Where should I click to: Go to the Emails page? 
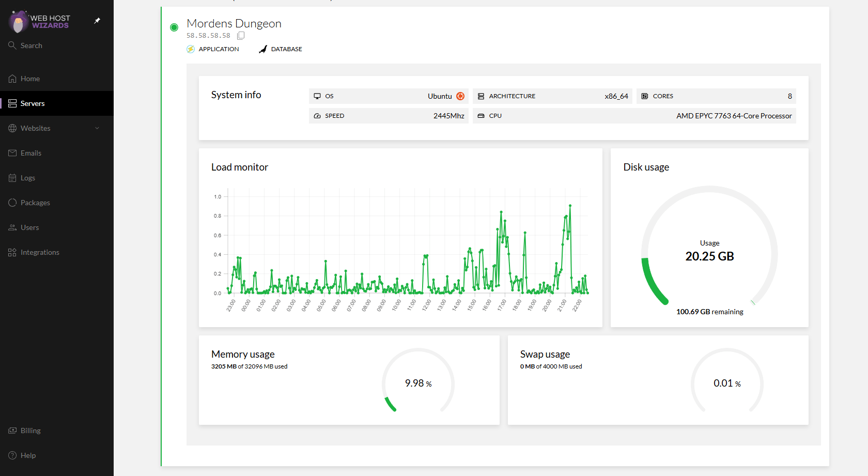57,153
